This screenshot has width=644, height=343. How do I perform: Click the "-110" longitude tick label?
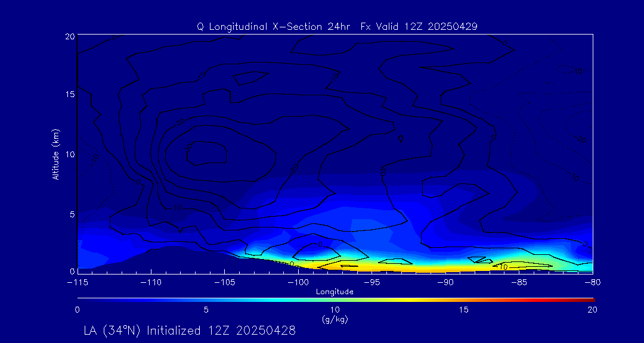(x=151, y=283)
